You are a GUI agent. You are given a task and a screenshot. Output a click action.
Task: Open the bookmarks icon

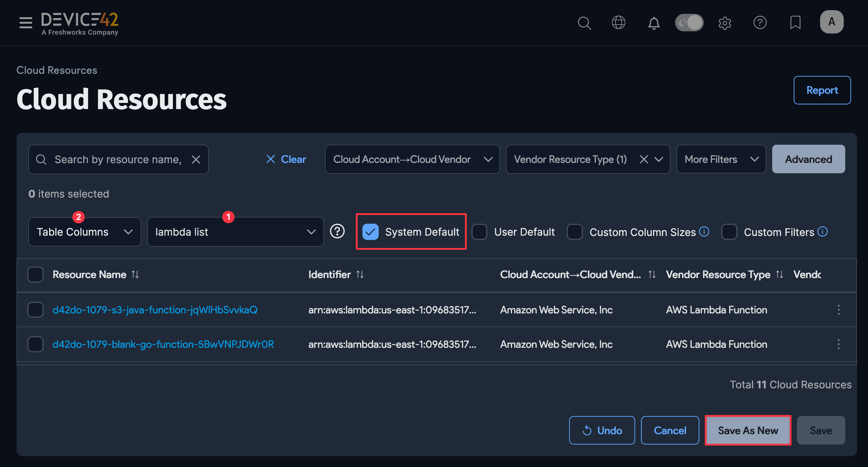click(x=795, y=23)
